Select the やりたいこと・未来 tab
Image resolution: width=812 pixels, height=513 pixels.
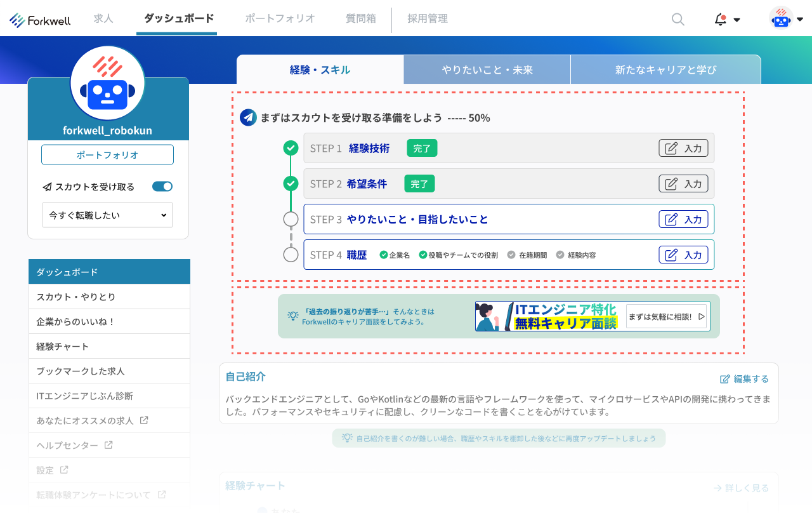click(x=487, y=70)
